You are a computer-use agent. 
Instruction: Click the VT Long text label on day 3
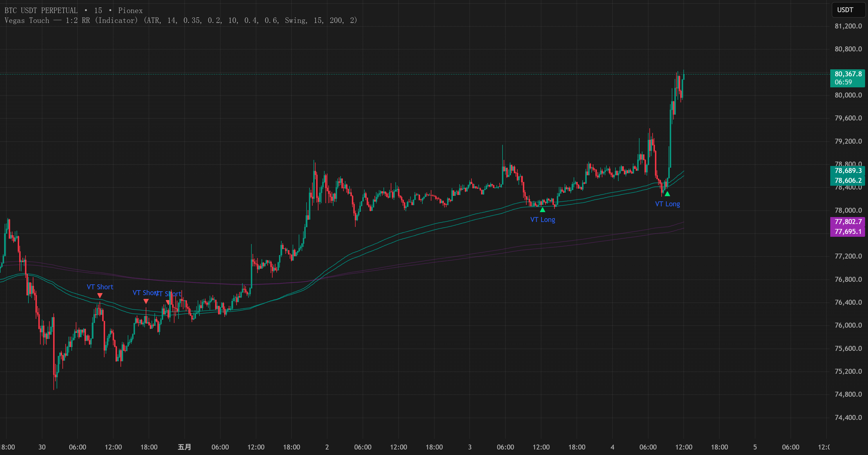pos(543,220)
